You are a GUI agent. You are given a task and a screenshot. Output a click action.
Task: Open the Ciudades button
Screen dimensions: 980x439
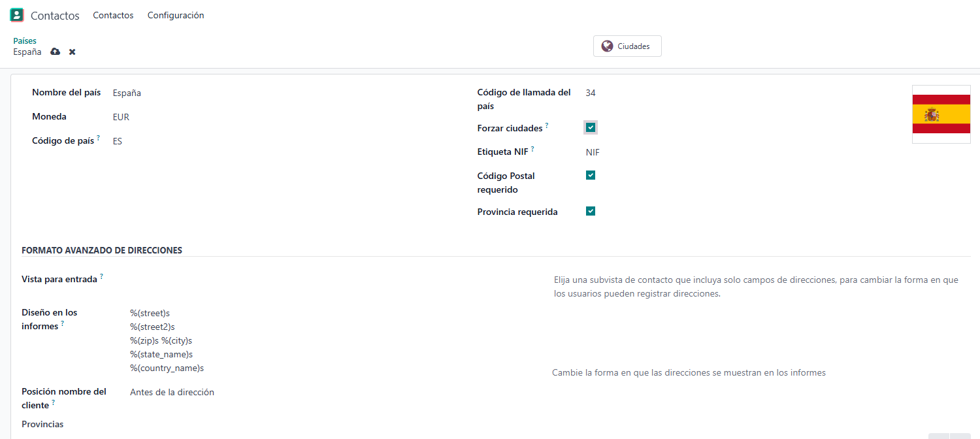click(627, 46)
